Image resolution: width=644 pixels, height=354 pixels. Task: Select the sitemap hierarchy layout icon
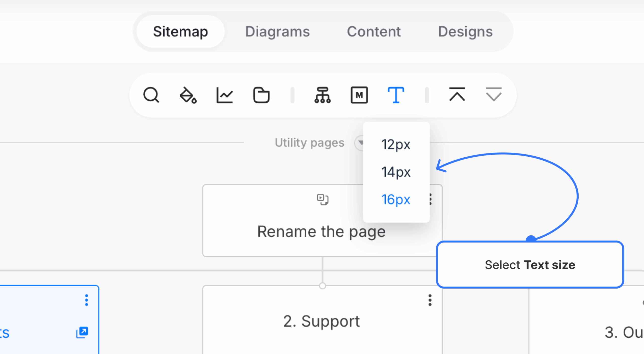(x=323, y=95)
